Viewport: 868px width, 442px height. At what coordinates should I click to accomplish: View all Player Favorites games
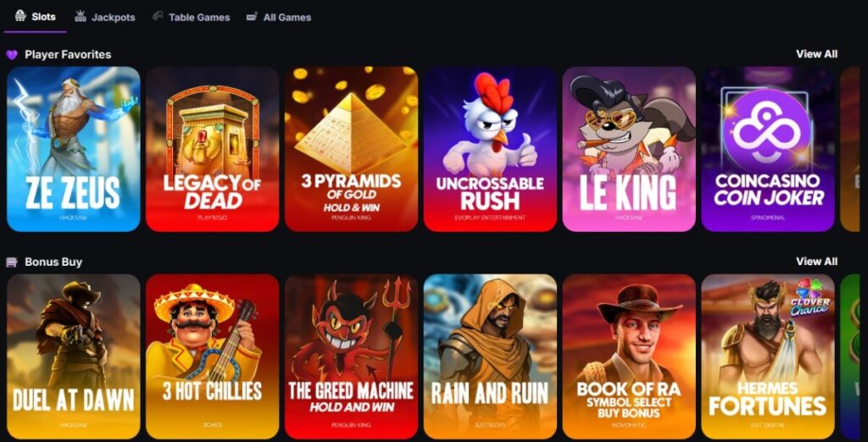[x=816, y=54]
